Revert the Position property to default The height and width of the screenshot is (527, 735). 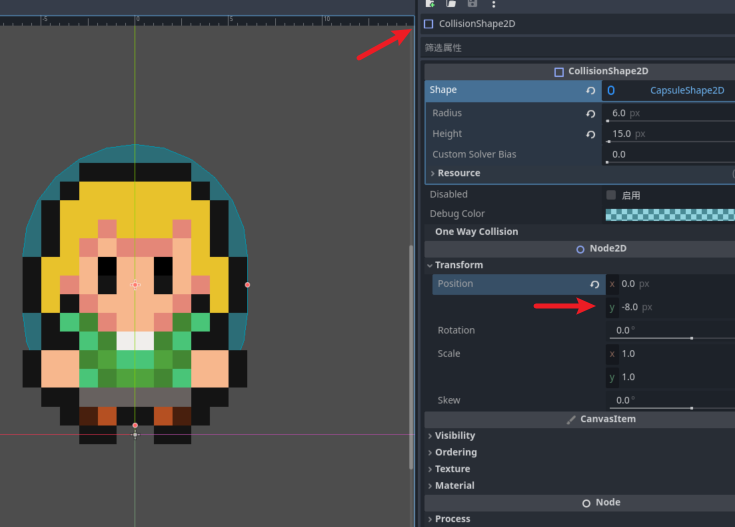(594, 285)
